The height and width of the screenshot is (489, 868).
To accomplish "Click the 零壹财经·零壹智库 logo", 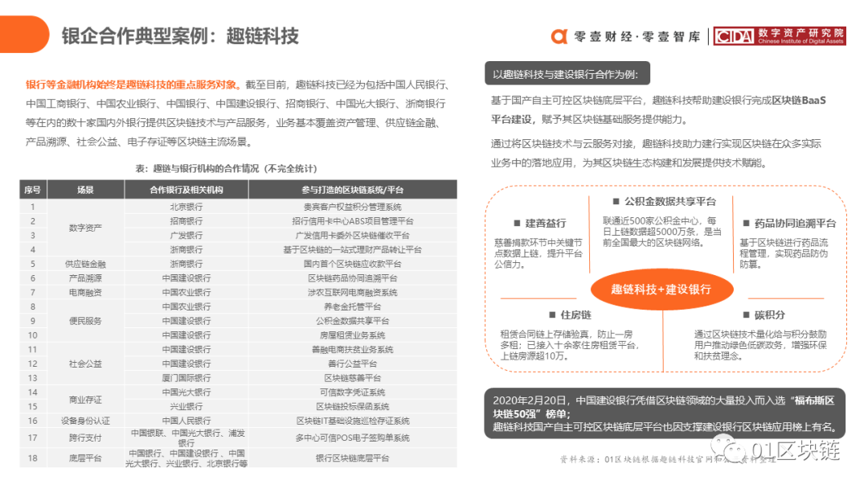I will tap(625, 35).
